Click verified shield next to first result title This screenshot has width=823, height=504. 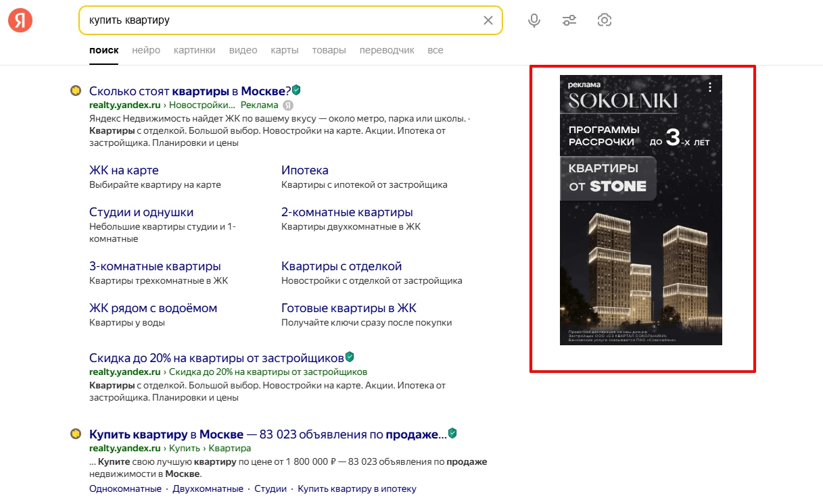pos(296,90)
